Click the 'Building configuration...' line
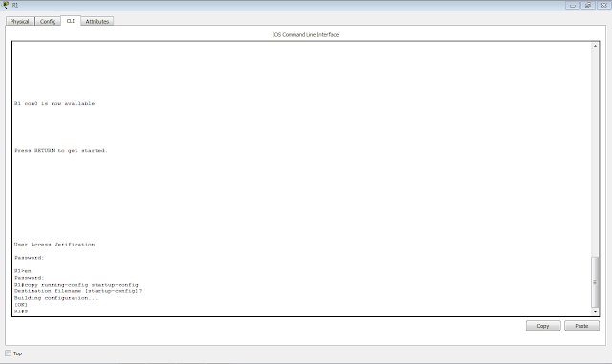The width and height of the screenshot is (612, 364). click(x=55, y=298)
